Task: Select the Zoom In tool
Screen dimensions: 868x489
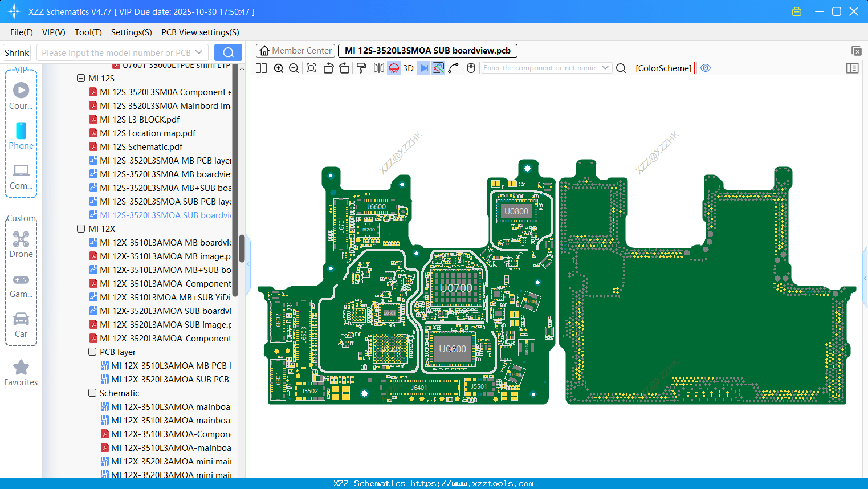Action: click(x=279, y=68)
